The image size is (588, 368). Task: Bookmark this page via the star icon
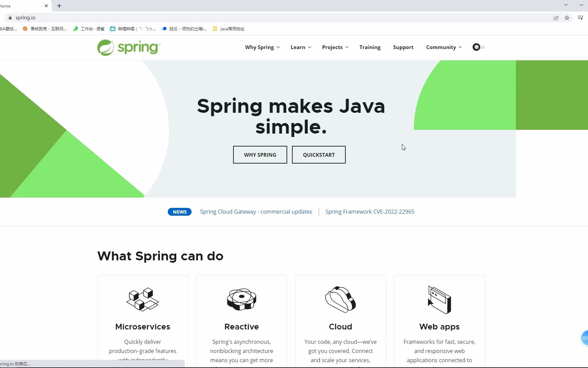(x=567, y=18)
